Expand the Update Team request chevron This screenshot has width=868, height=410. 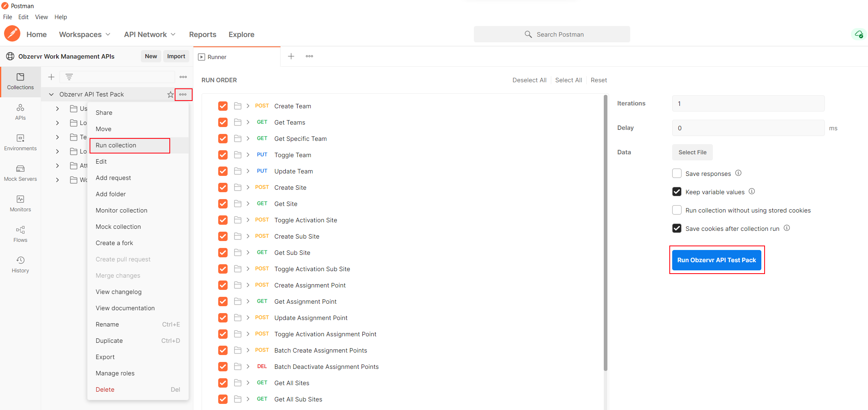tap(248, 171)
